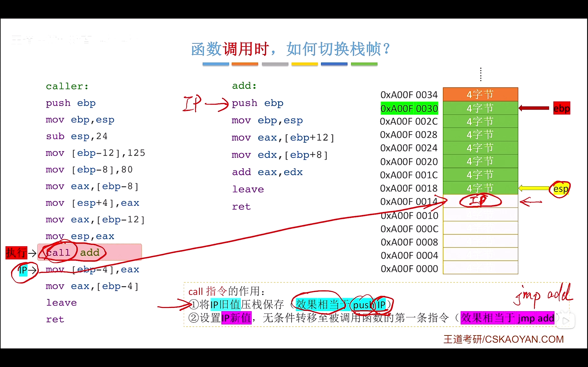The image size is (588, 367).
Task: Click the circled esp register marker
Action: tap(560, 188)
